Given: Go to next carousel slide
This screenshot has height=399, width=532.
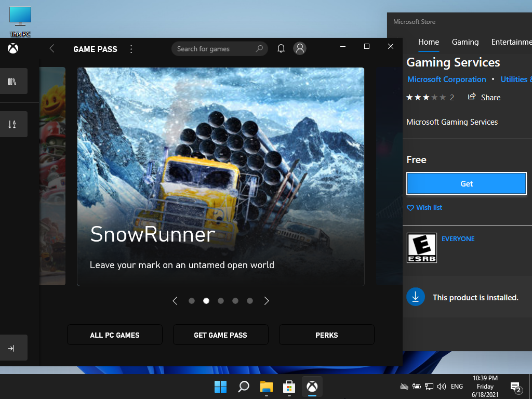Looking at the screenshot, I should click(267, 301).
